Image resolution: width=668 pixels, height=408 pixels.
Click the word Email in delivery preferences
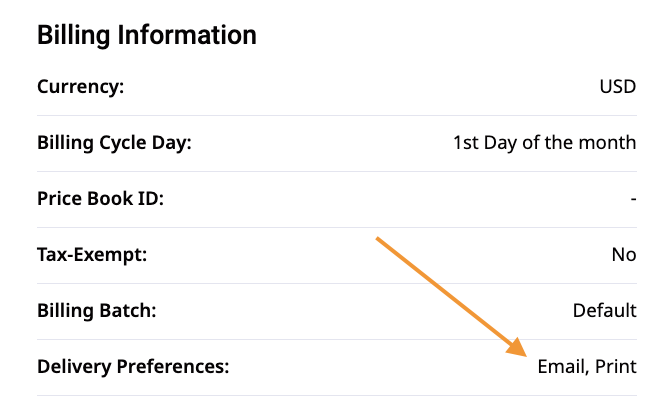(561, 367)
